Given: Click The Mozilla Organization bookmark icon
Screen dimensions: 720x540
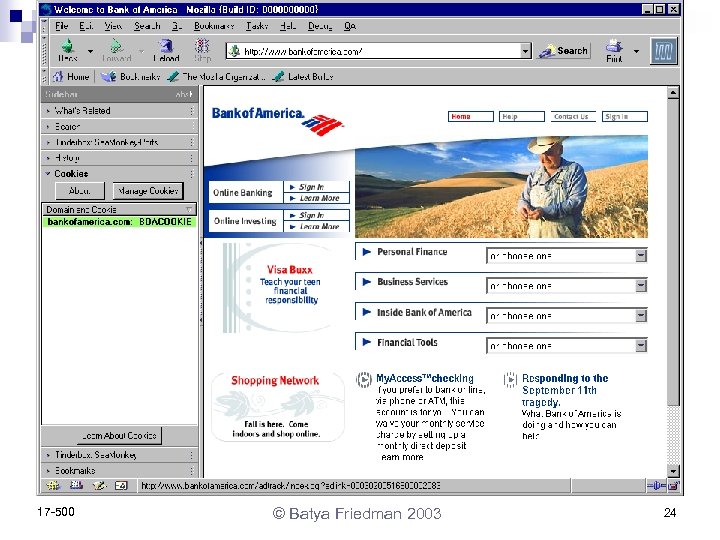Looking at the screenshot, I should point(173,76).
